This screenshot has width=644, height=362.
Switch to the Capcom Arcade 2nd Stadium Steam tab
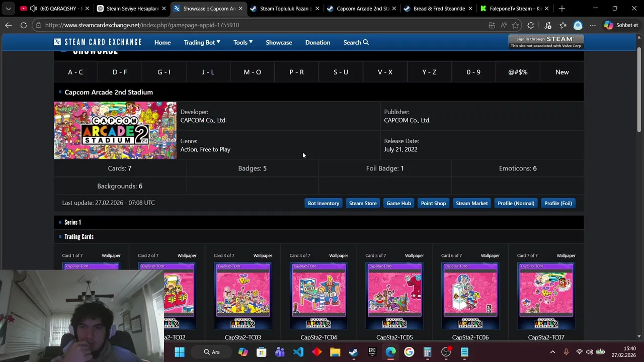coord(361,9)
